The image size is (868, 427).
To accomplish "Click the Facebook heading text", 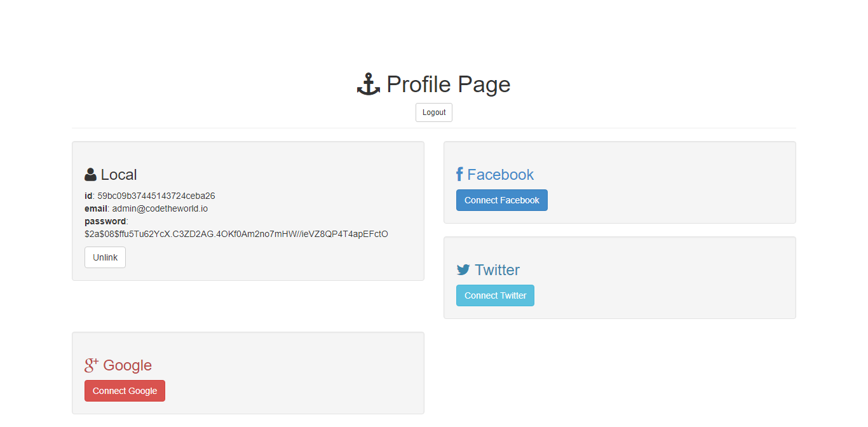I will click(x=501, y=175).
